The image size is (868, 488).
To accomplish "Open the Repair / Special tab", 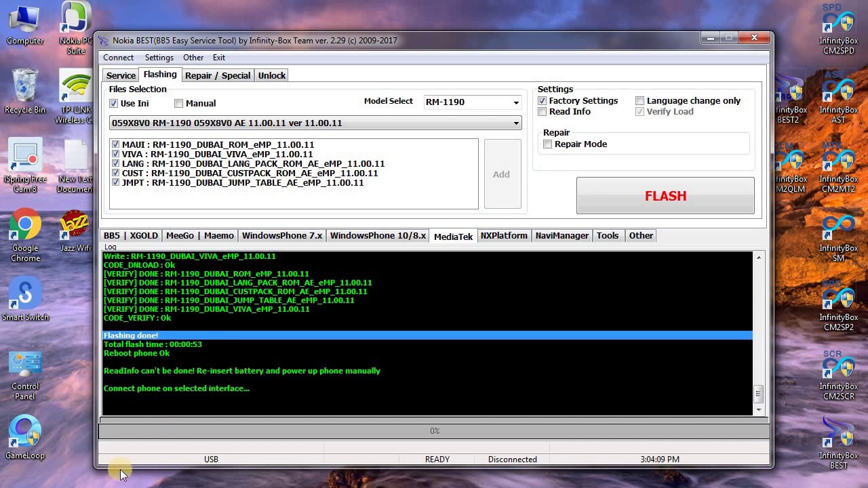I will click(x=218, y=75).
